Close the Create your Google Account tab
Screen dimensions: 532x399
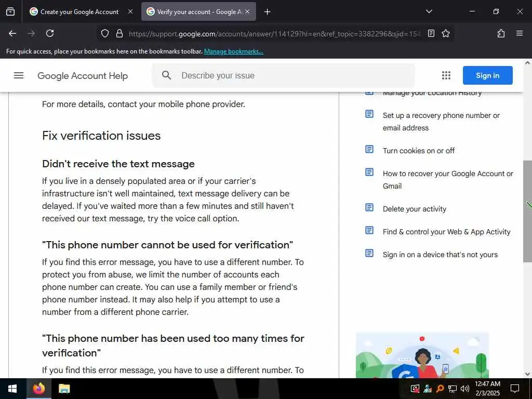tap(130, 12)
